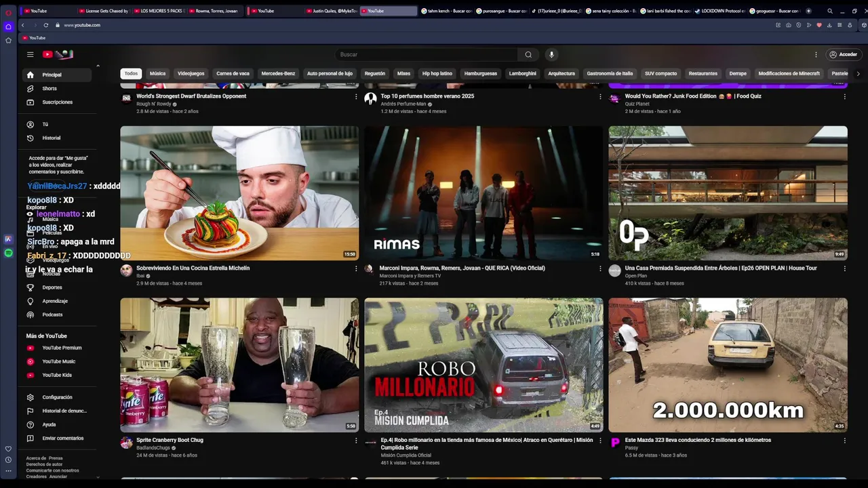Click the YouTube logo in header
This screenshot has height=488, width=868.
click(x=57, y=54)
